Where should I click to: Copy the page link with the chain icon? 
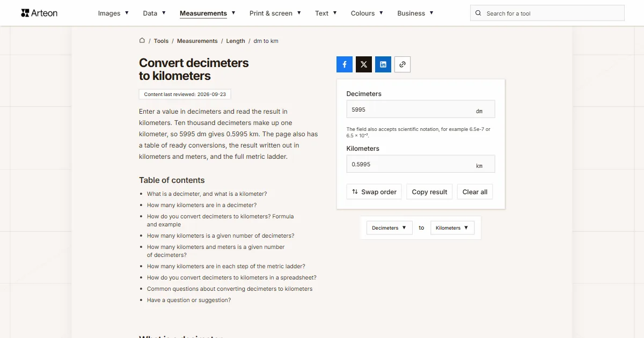tap(402, 64)
